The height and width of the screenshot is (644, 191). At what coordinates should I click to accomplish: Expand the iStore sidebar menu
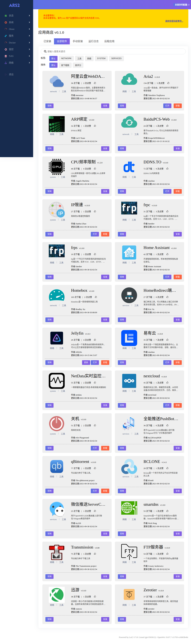point(16,29)
